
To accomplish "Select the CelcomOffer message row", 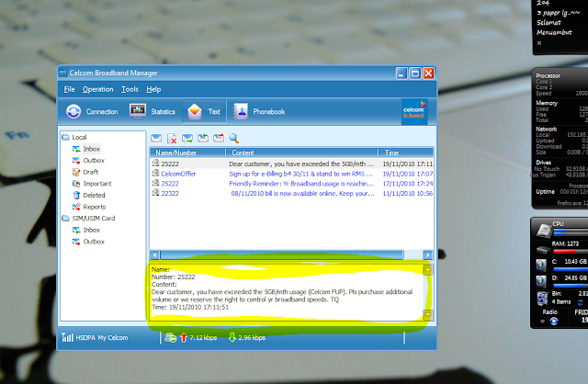I will [x=292, y=174].
